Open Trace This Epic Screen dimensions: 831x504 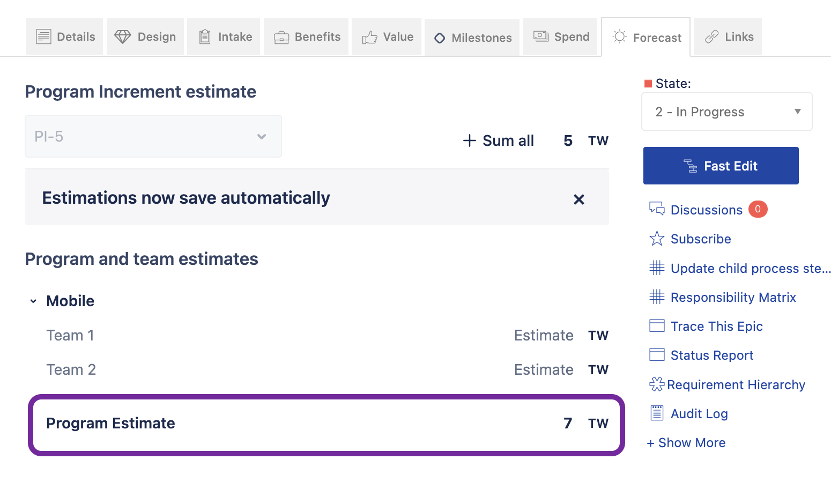[x=717, y=327]
